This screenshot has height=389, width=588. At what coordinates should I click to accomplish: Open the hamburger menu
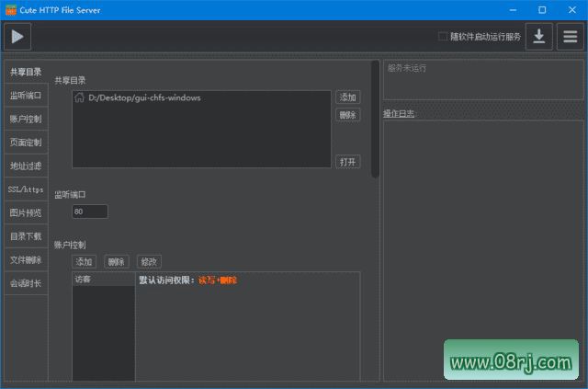570,37
